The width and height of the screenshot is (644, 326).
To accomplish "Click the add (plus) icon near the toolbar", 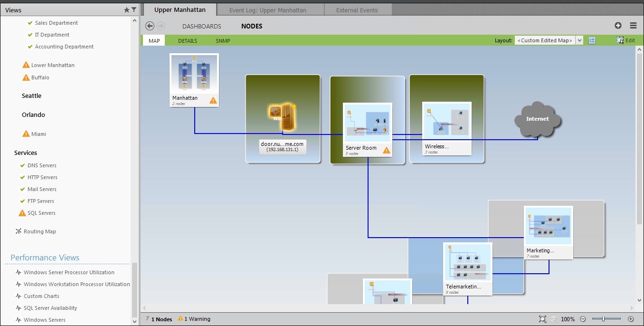I will tap(618, 25).
